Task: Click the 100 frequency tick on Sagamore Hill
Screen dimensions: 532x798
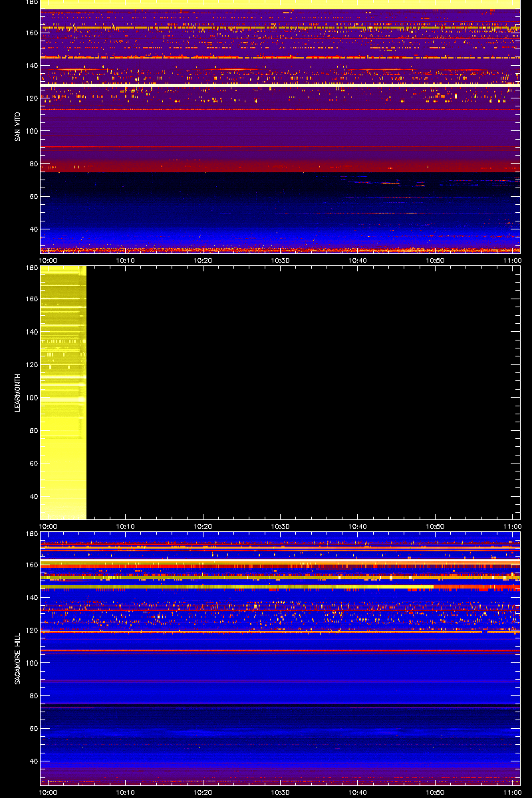Action: tap(31, 663)
